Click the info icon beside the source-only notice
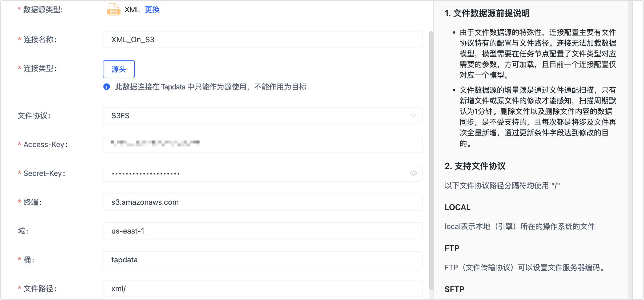 pos(106,87)
